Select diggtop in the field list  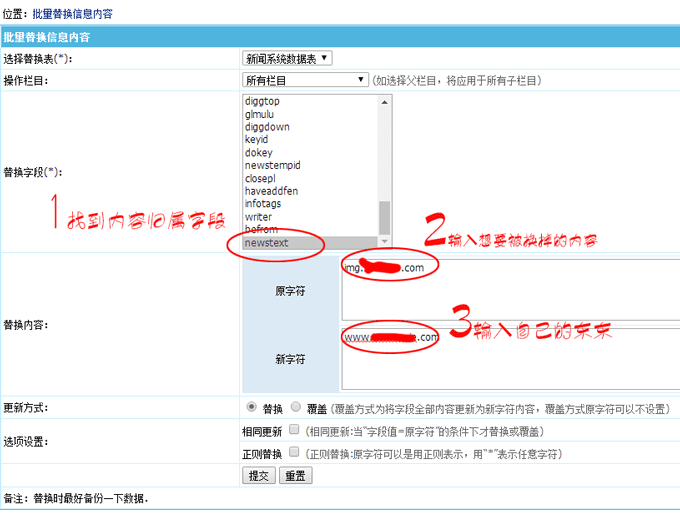tap(262, 101)
